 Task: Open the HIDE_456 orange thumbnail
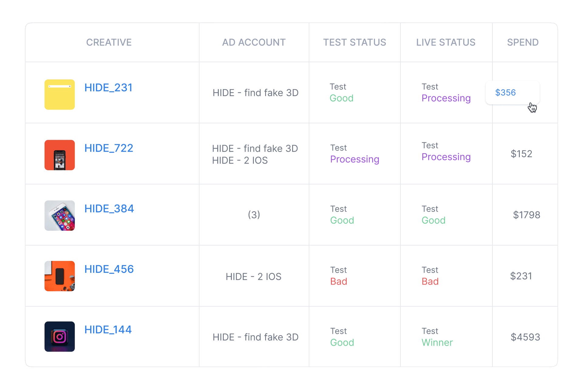(x=60, y=276)
